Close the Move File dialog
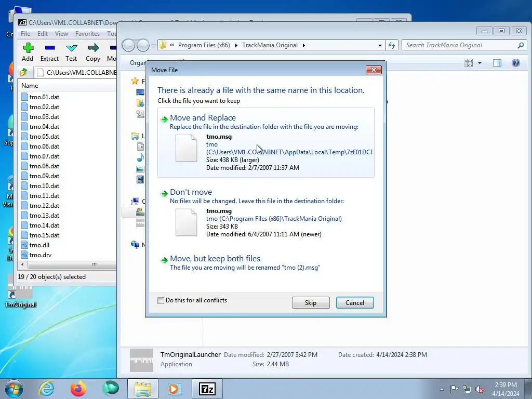 click(x=374, y=70)
